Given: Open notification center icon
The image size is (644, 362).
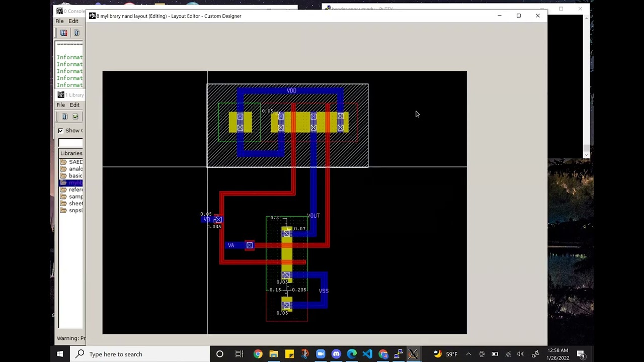Looking at the screenshot, I should pos(581,354).
